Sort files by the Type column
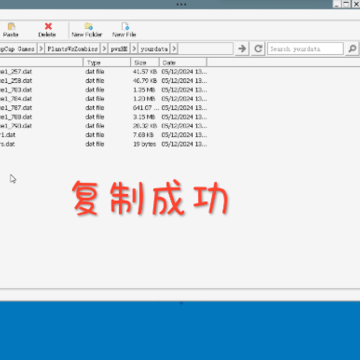The height and width of the screenshot is (360, 360). (x=107, y=62)
